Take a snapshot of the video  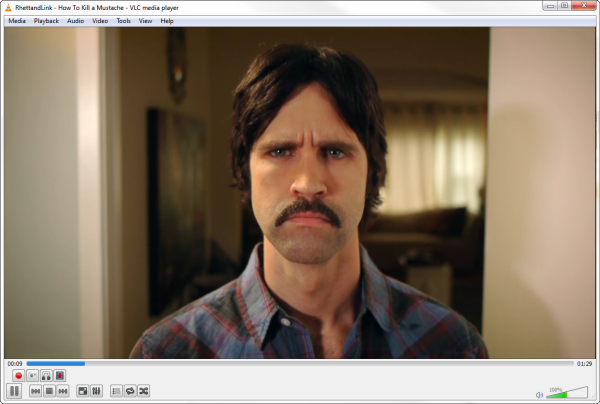coord(32,375)
